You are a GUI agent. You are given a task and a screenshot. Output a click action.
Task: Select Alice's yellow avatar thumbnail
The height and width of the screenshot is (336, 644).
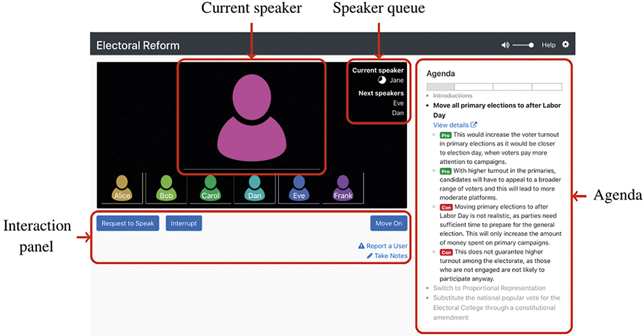(122, 188)
